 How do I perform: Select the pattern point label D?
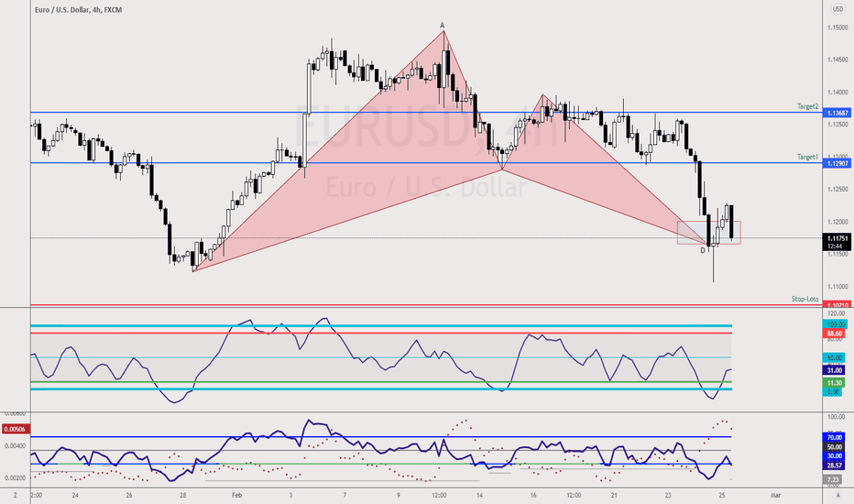(703, 250)
